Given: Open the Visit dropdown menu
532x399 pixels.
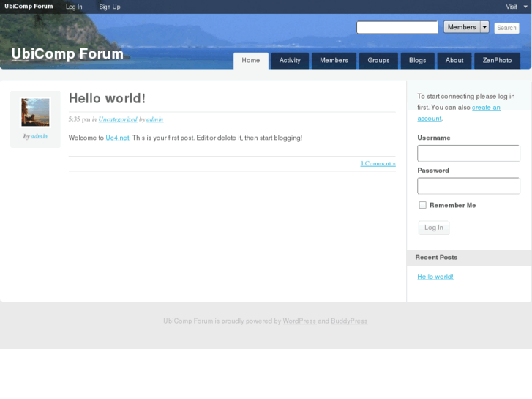Looking at the screenshot, I should pos(517,7).
